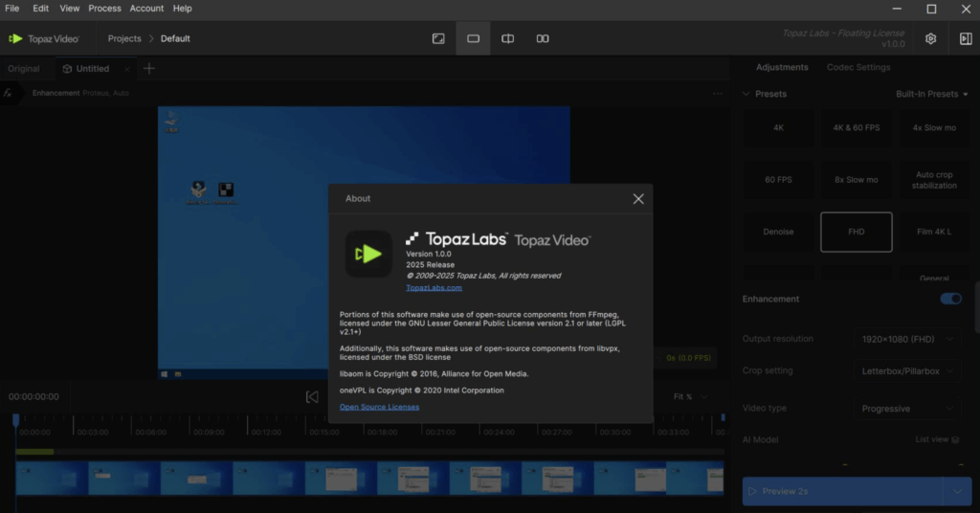Image resolution: width=980 pixels, height=513 pixels.
Task: Open the Open Source Licenses link
Action: tap(379, 407)
